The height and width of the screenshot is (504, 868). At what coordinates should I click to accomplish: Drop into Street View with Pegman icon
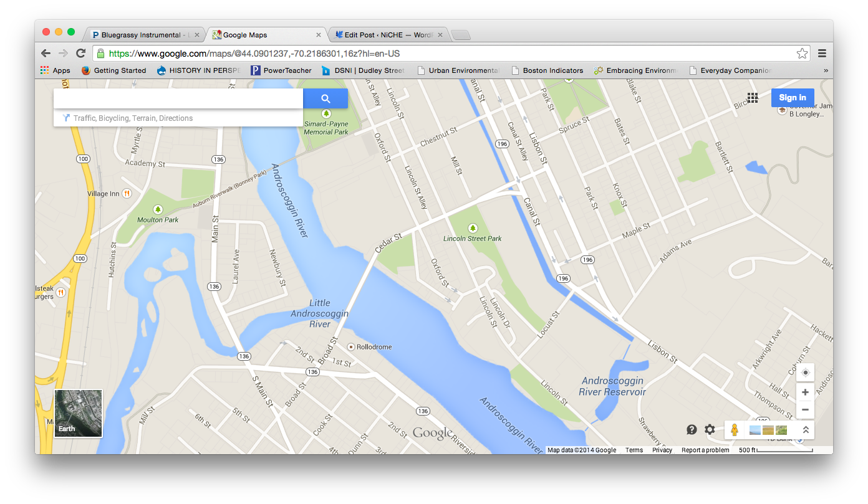point(735,430)
